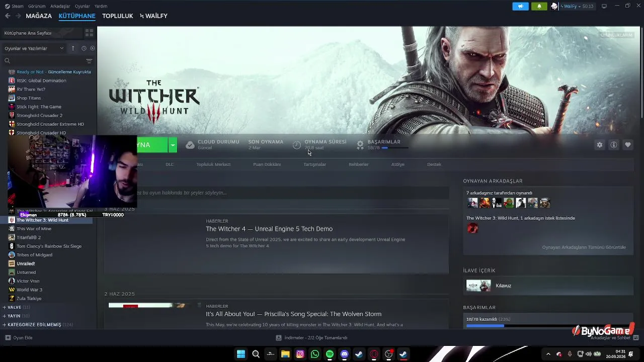Expand the YAYIN collection
The height and width of the screenshot is (362, 644).
[x=16, y=316]
